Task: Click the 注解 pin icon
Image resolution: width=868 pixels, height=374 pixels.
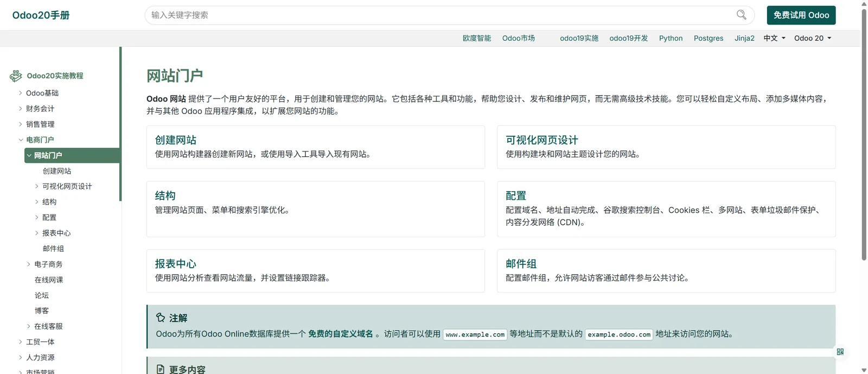Action: [x=161, y=318]
